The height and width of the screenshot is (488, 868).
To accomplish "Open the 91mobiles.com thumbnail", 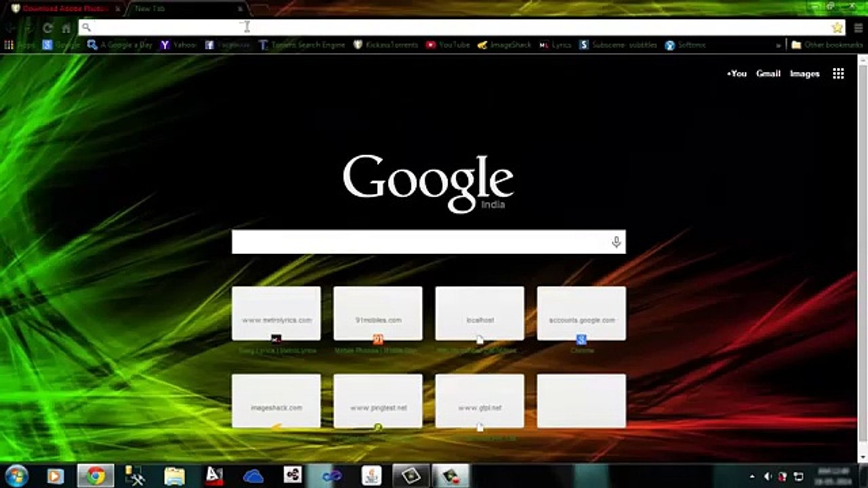I will click(378, 313).
